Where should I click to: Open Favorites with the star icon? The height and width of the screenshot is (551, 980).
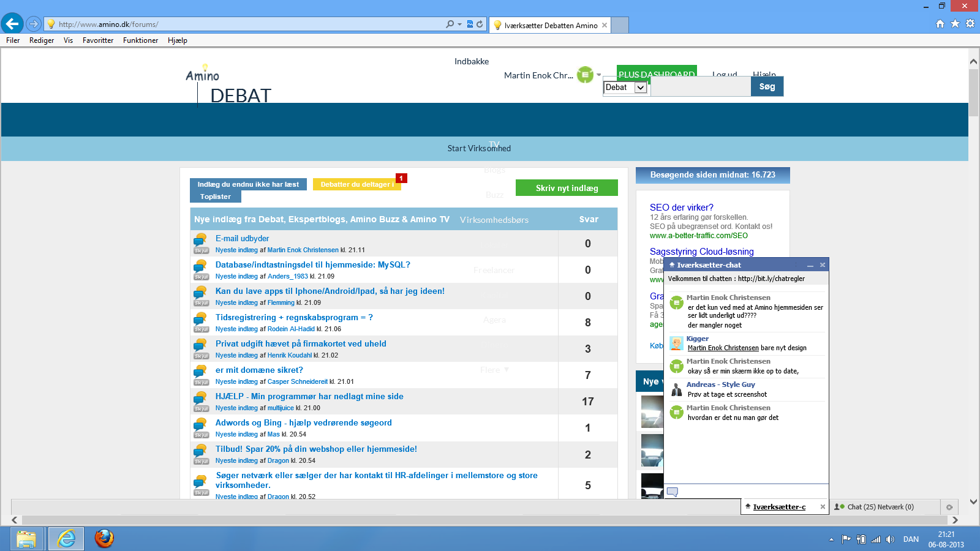(955, 24)
